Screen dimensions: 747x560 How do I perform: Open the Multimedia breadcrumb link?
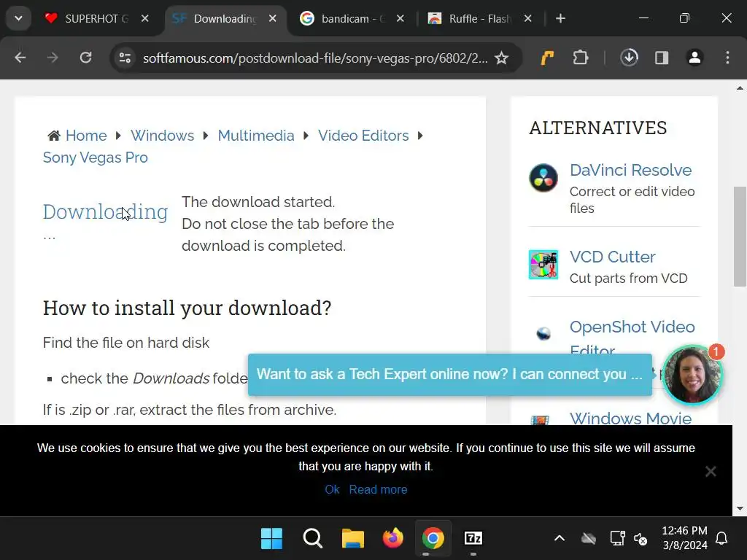pos(256,136)
